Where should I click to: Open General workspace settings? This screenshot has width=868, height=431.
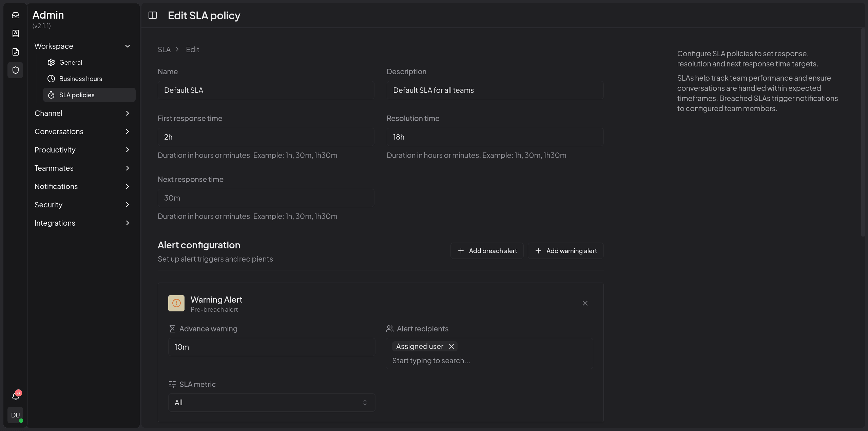[x=71, y=62]
